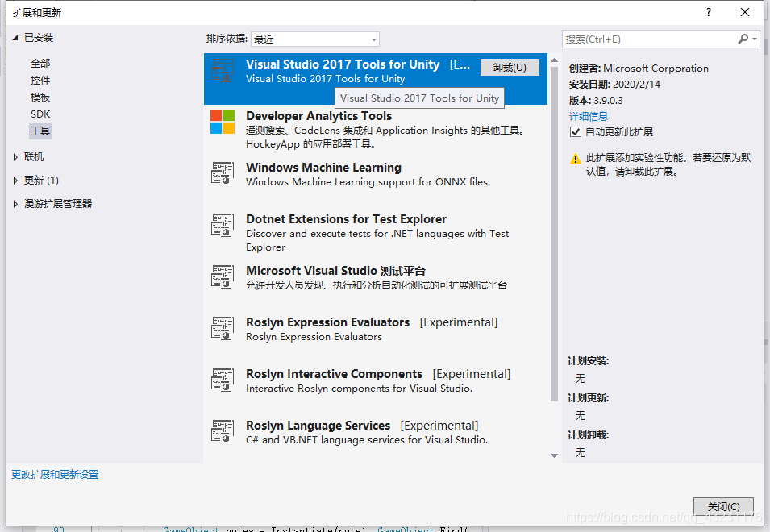The height and width of the screenshot is (532, 770).
Task: Click the Developer Analytics Tools colorful logo
Action: tap(222, 122)
